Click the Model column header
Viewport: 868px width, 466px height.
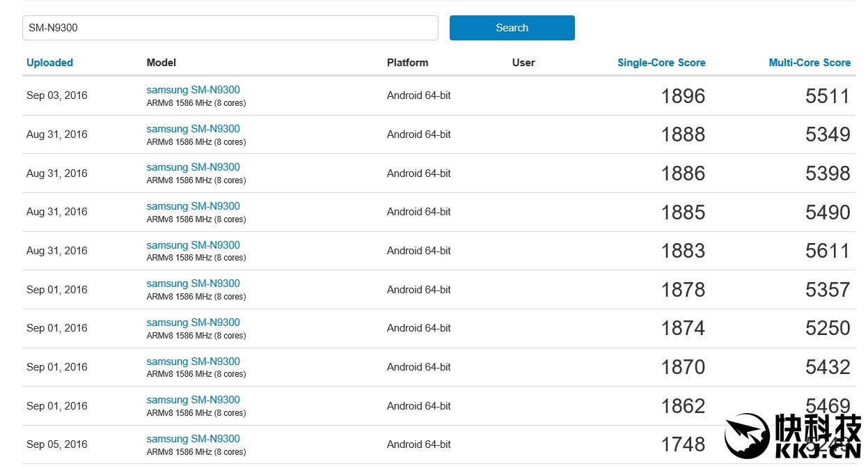click(161, 63)
